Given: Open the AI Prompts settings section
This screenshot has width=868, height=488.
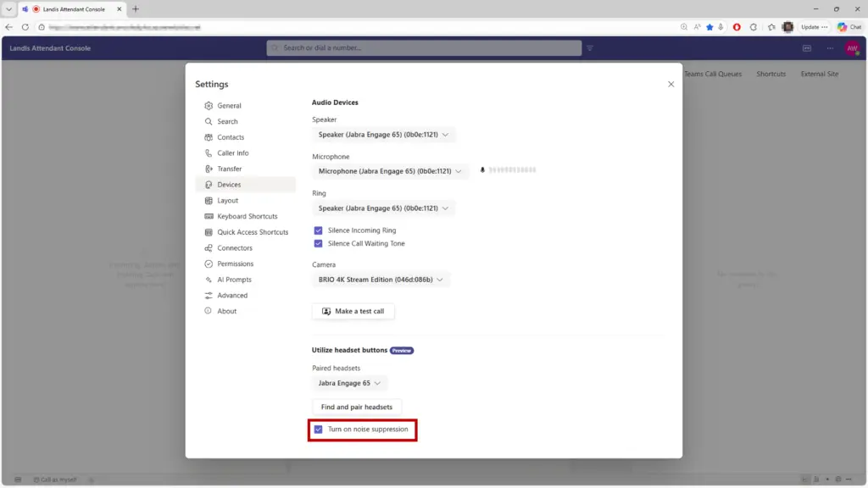Looking at the screenshot, I should [234, 280].
